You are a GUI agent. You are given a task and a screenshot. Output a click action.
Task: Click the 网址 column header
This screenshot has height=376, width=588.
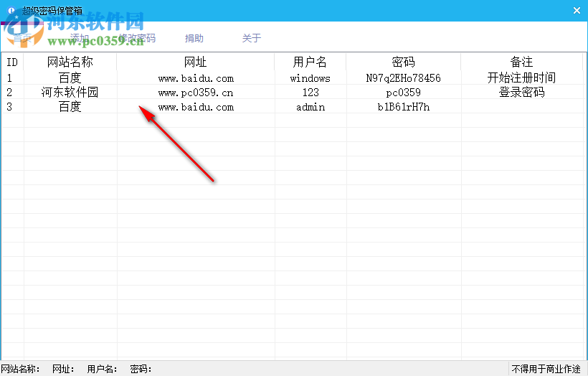[195, 62]
